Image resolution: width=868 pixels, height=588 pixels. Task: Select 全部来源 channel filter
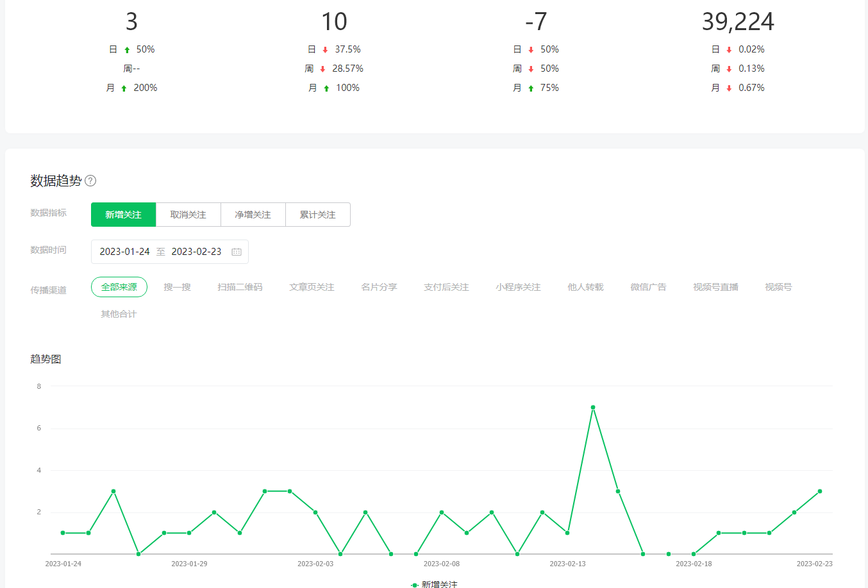tap(119, 287)
